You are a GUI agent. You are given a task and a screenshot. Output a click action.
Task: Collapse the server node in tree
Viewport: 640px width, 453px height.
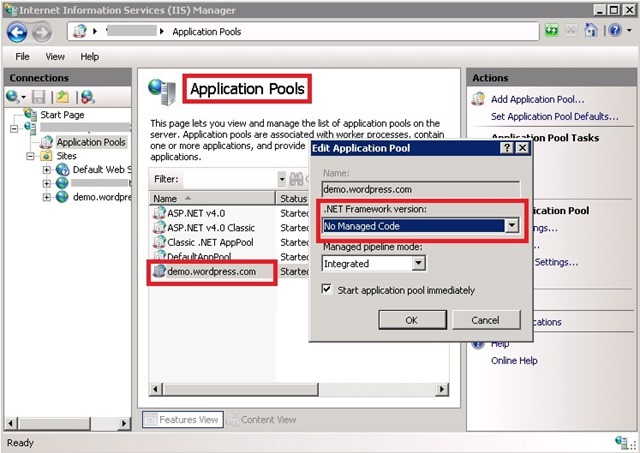[x=14, y=129]
